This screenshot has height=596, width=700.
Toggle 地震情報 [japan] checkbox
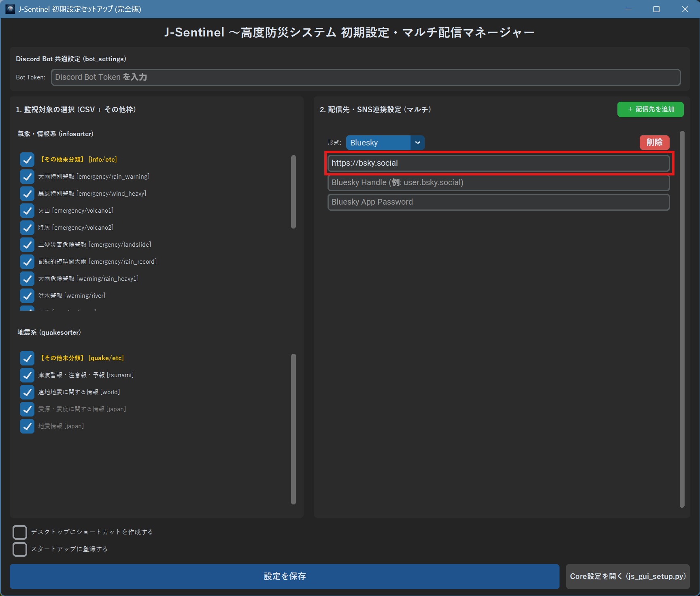pos(27,426)
